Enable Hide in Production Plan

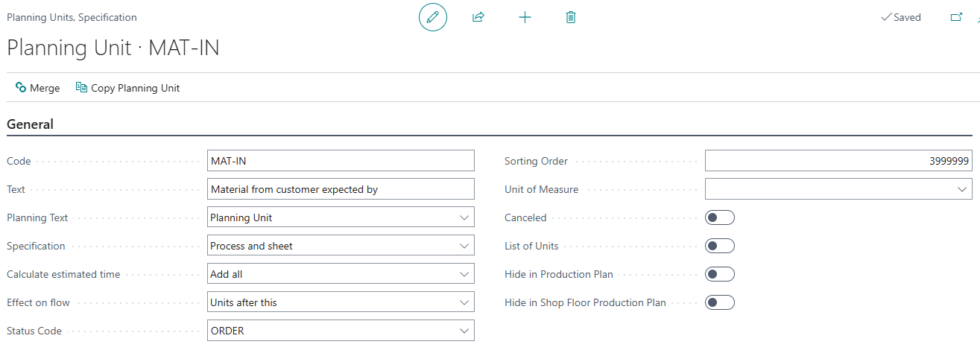pyautogui.click(x=720, y=274)
